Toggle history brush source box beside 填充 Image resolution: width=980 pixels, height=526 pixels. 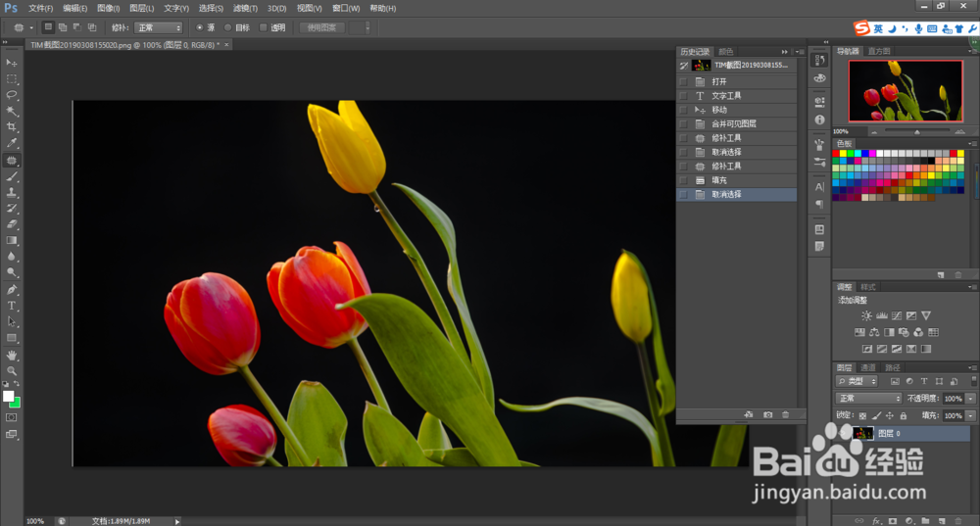point(683,180)
